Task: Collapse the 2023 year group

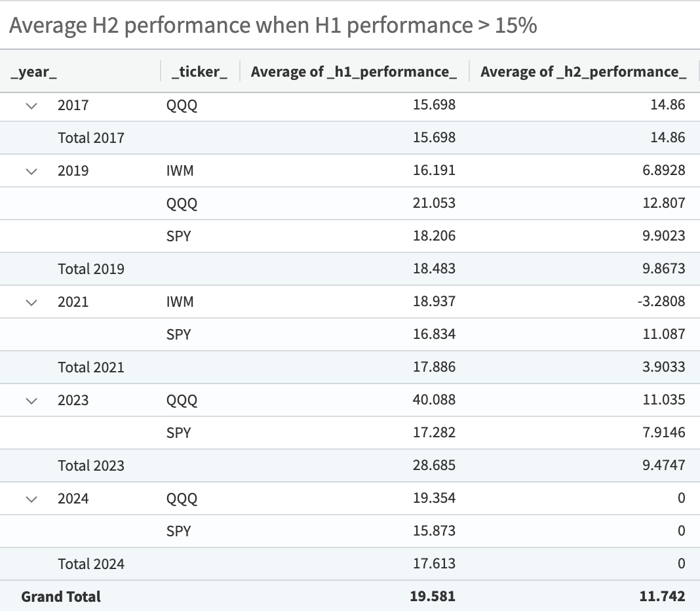Action: (31, 401)
